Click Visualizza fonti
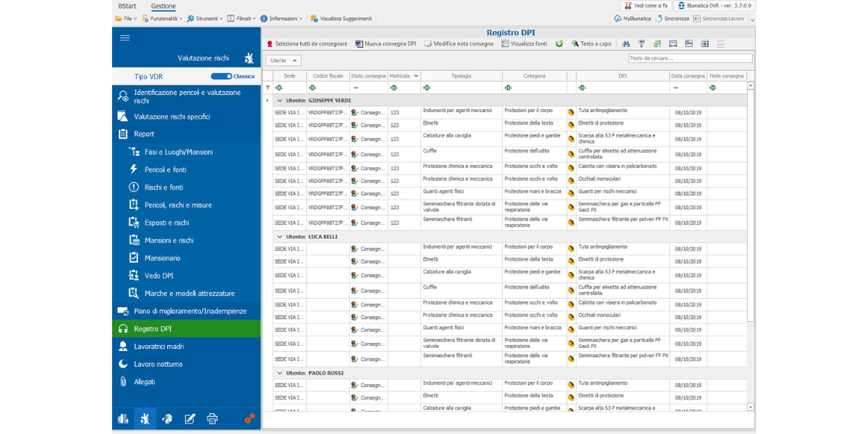This screenshot has height=434, width=868. 524,44
